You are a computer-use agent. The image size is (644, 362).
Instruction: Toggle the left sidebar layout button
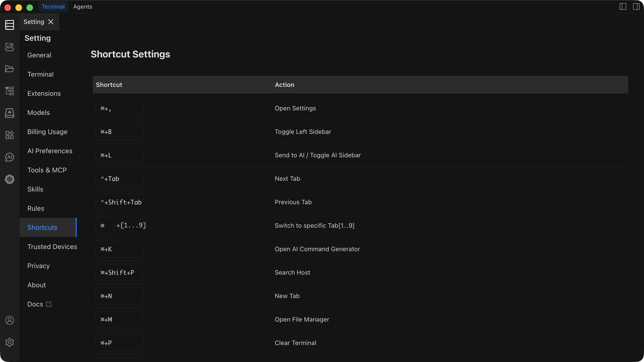pyautogui.click(x=623, y=6)
